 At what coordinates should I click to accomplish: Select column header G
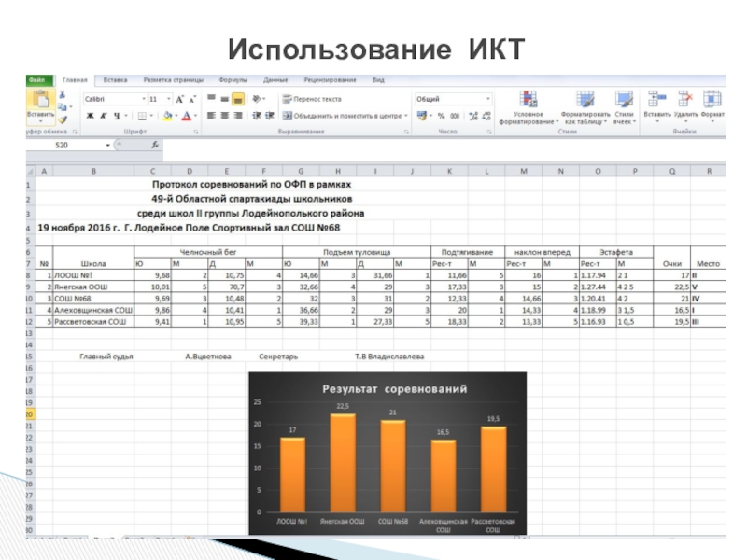click(x=301, y=171)
